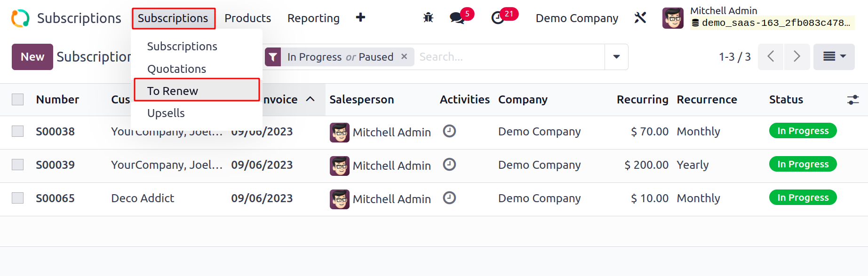The image size is (868, 276).
Task: Click the wrench and screwdriver tools icon
Action: coord(640,18)
